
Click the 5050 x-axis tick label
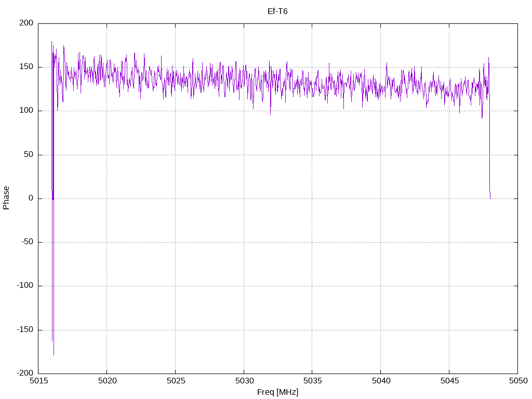point(517,381)
